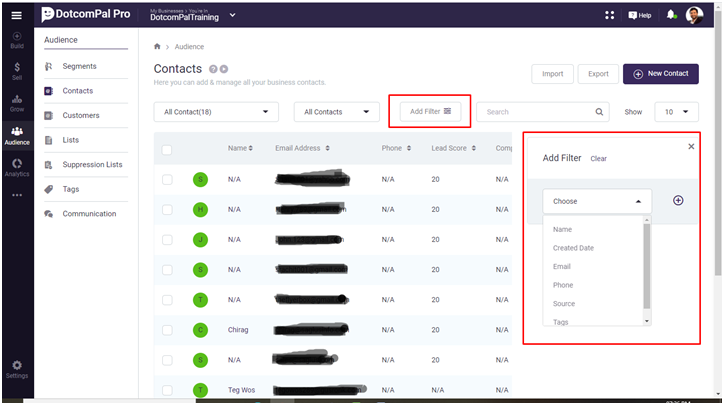Open the All Contact(18) dropdown
Viewport: 724px width, 405px height.
216,112
